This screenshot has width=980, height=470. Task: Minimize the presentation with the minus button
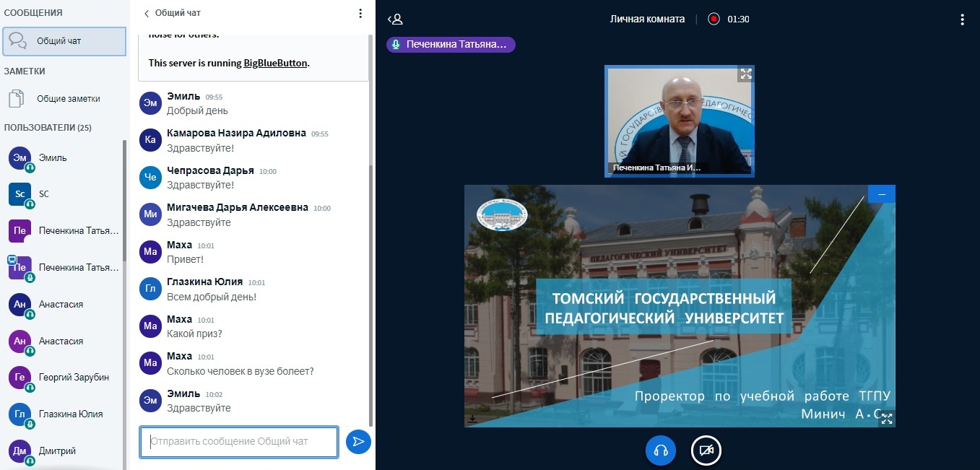(x=882, y=193)
